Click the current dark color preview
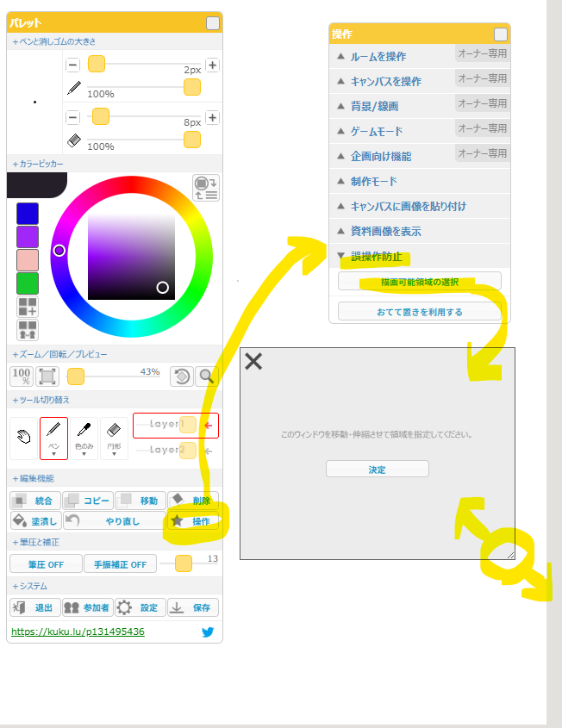This screenshot has width=562, height=728. [37, 184]
